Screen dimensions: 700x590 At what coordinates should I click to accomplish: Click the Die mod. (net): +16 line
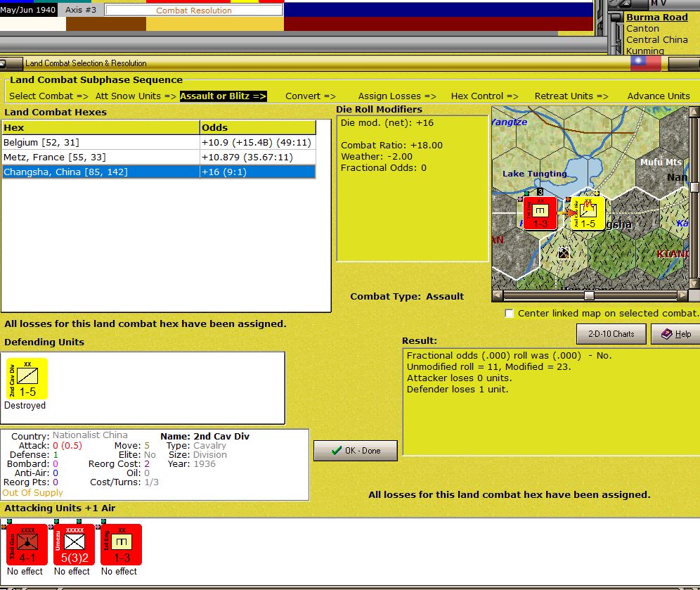pos(387,123)
